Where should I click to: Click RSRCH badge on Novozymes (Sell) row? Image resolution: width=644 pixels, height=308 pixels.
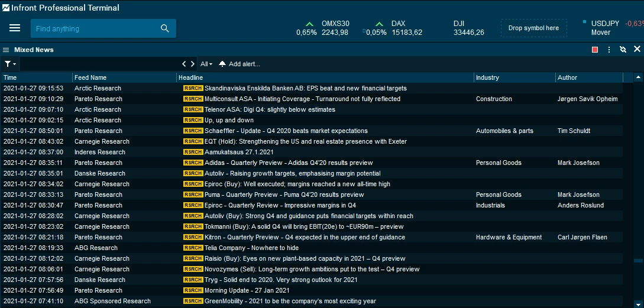coord(193,269)
